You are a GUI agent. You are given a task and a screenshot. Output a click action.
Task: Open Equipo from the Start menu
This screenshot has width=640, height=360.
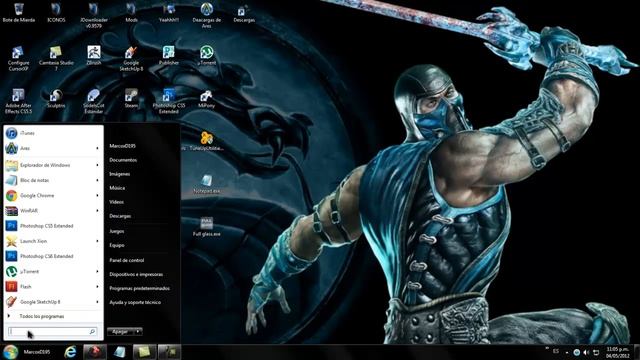coord(117,245)
